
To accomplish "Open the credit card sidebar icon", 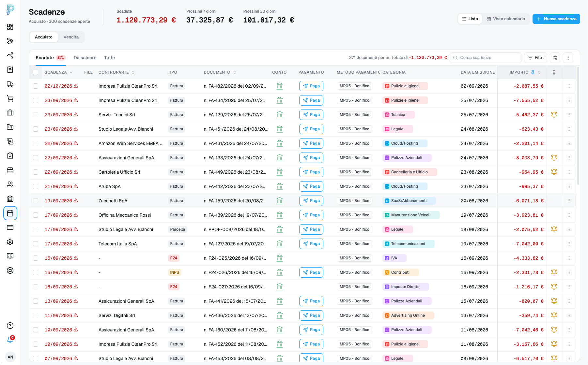I will coord(10,227).
